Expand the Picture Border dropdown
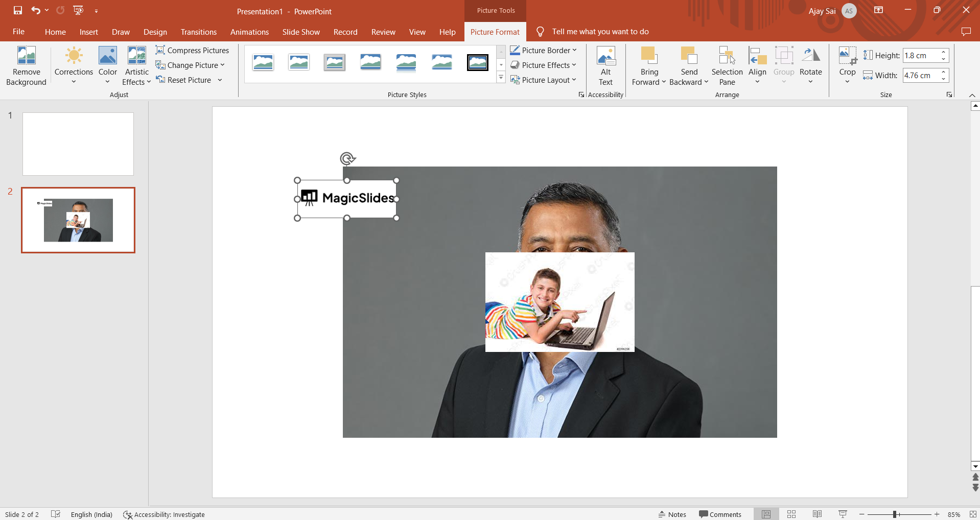 coord(574,50)
